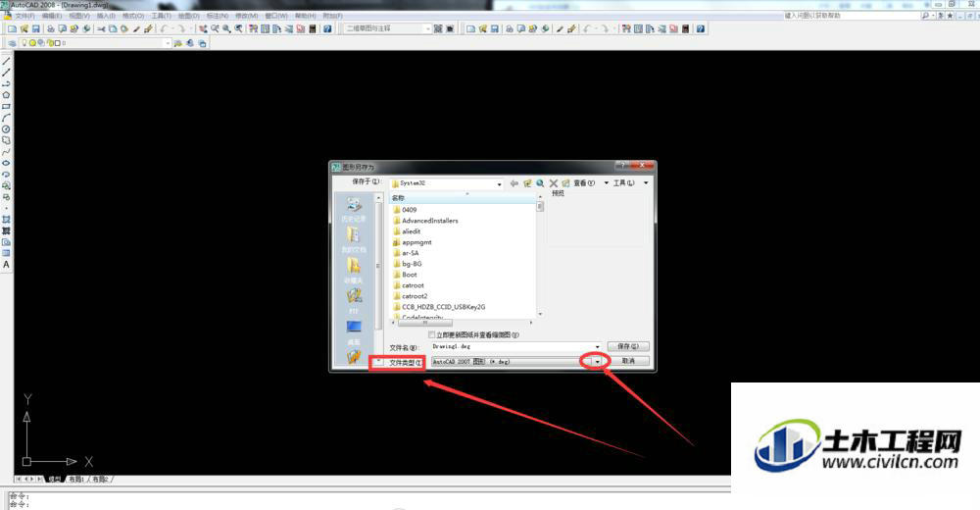This screenshot has height=510, width=980.
Task: Switch to the Layout1 (布局1) tab
Action: 76,480
